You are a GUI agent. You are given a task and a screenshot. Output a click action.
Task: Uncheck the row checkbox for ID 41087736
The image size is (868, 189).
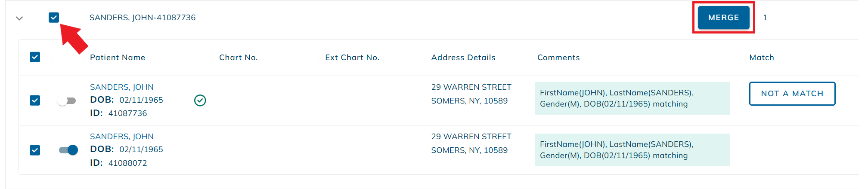[x=35, y=101]
